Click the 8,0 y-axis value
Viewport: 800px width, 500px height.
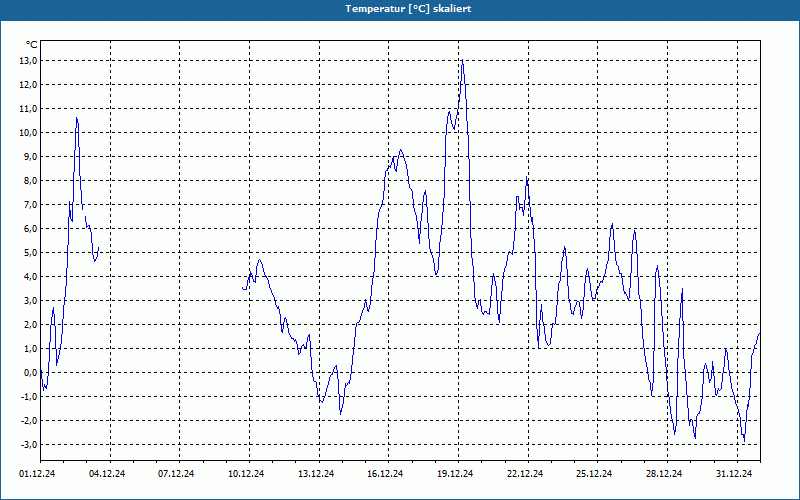pyautogui.click(x=31, y=181)
